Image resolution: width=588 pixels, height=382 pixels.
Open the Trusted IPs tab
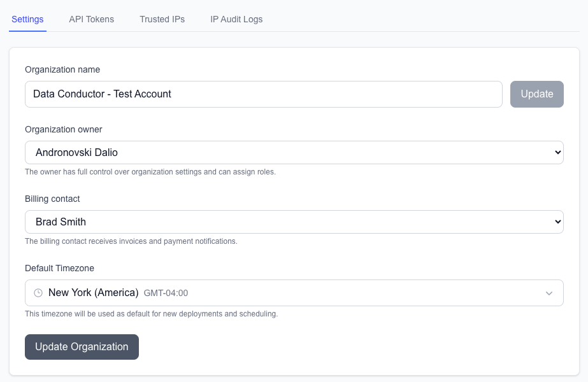click(x=162, y=19)
